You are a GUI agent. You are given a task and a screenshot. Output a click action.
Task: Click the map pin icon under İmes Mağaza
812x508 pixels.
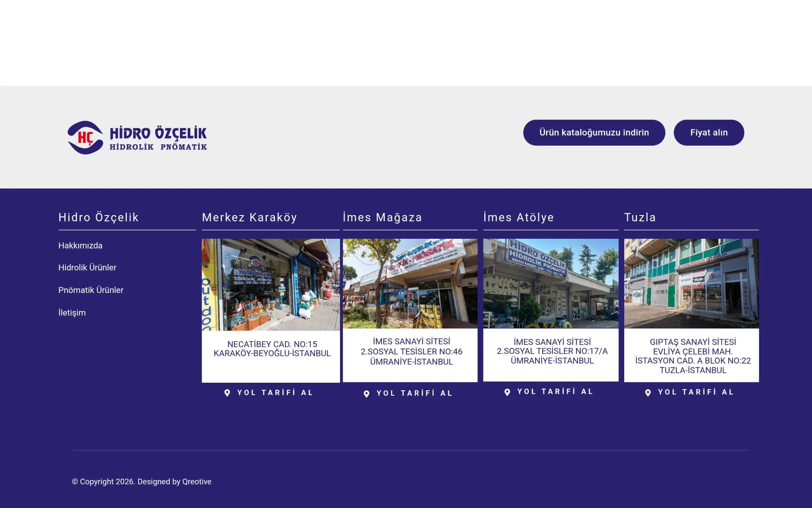coord(367,394)
